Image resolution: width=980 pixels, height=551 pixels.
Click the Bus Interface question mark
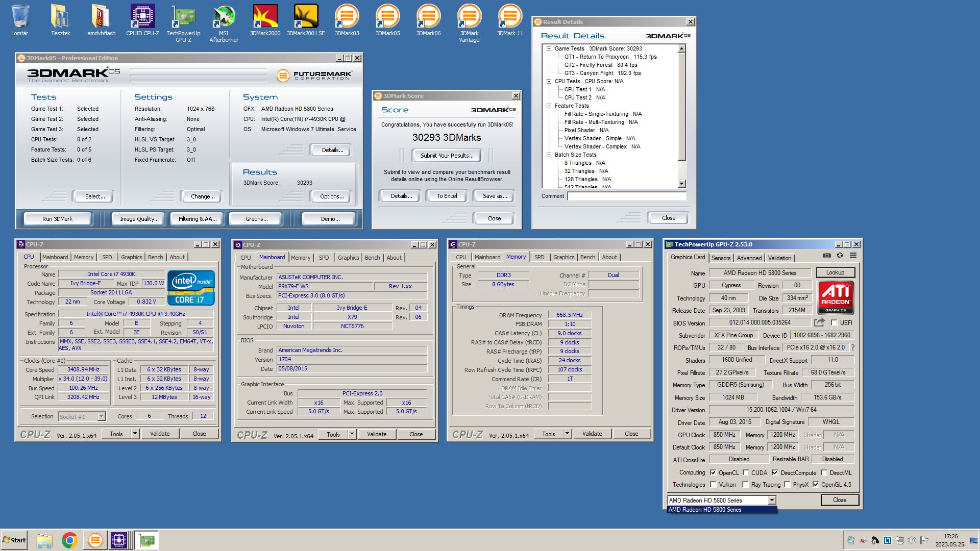(x=852, y=347)
